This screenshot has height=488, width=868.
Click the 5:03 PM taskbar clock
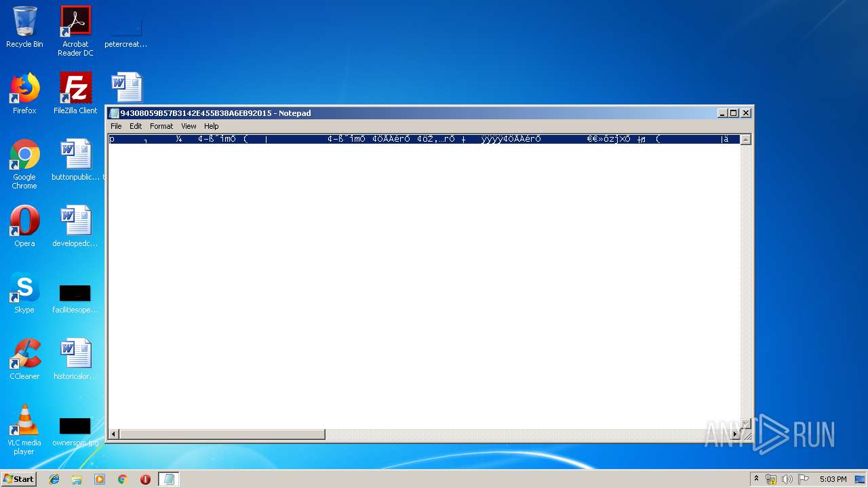833,479
